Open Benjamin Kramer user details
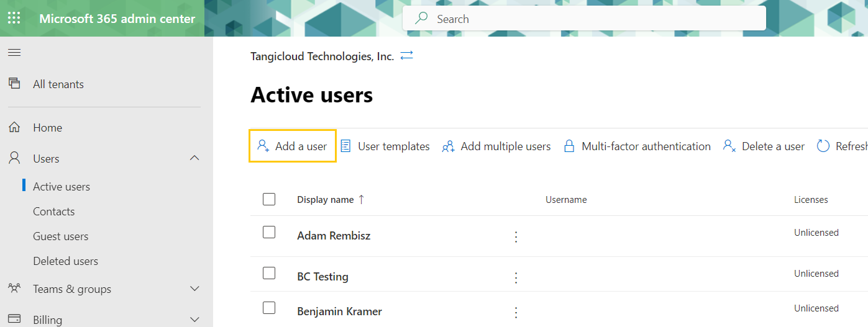 [x=339, y=311]
